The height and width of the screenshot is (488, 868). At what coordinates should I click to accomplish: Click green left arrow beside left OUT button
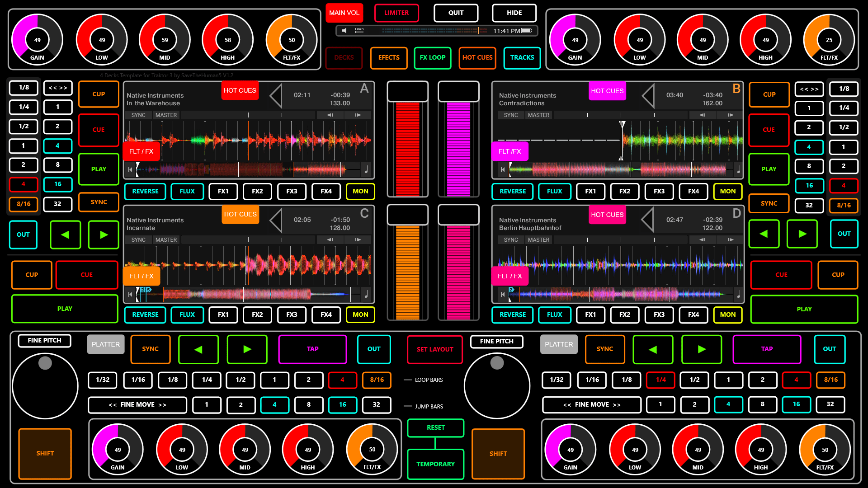(x=65, y=235)
